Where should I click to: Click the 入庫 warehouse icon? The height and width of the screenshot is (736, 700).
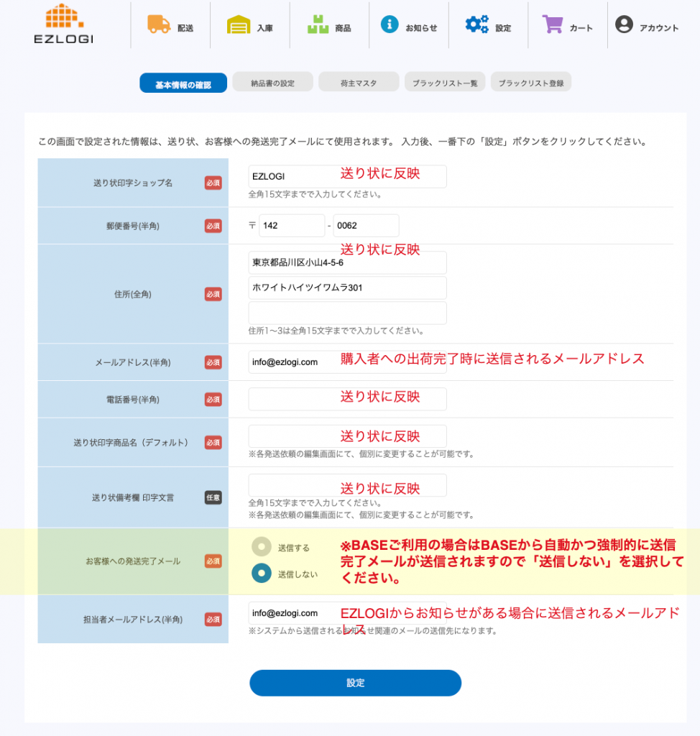click(x=239, y=24)
